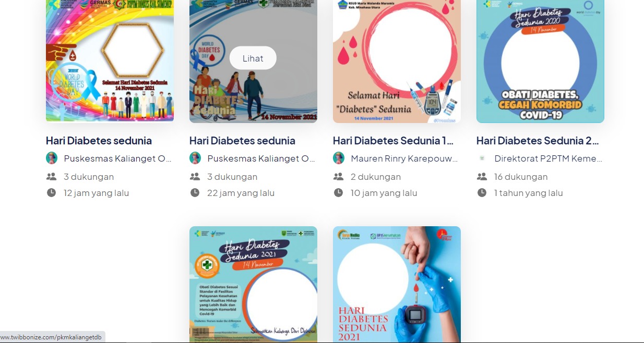Open the pink blood drops Minahasa frame thumbnail
644x343 pixels.
(x=397, y=61)
